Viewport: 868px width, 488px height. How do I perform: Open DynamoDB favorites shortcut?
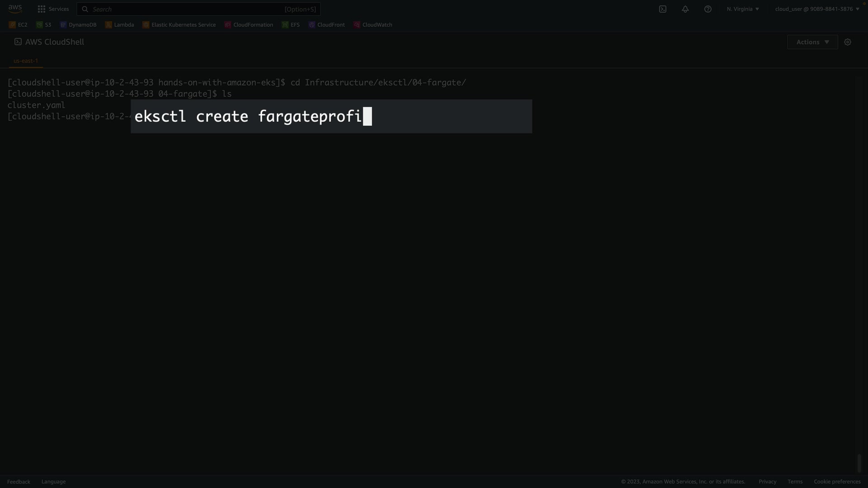click(x=78, y=25)
